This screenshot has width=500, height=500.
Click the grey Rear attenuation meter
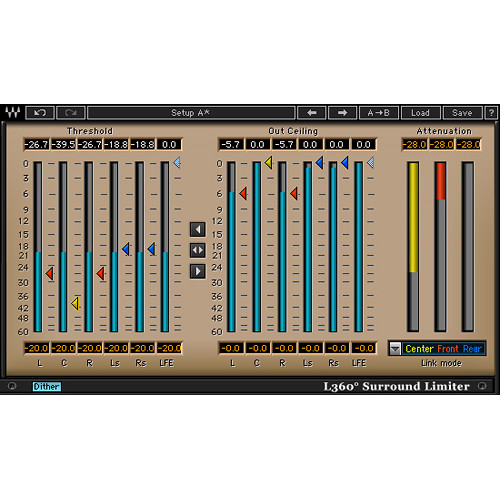[x=468, y=247]
